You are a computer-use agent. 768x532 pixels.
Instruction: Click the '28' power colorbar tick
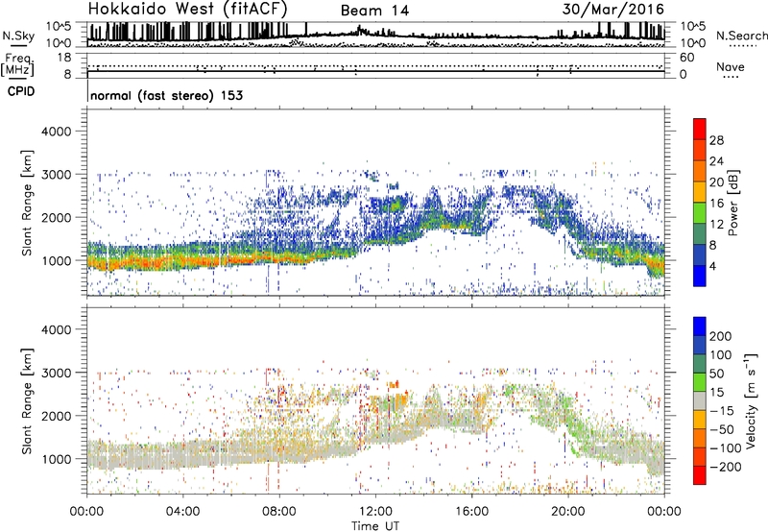tap(716, 140)
